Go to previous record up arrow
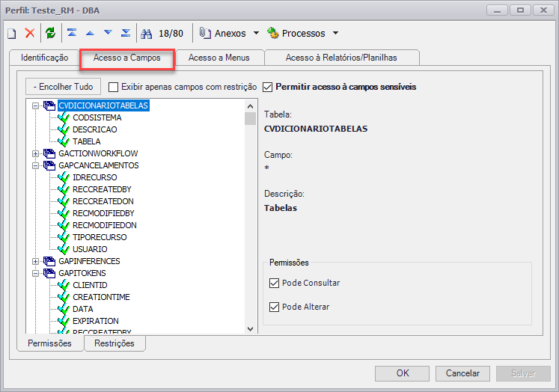This screenshot has width=559, height=392. pyautogui.click(x=91, y=33)
